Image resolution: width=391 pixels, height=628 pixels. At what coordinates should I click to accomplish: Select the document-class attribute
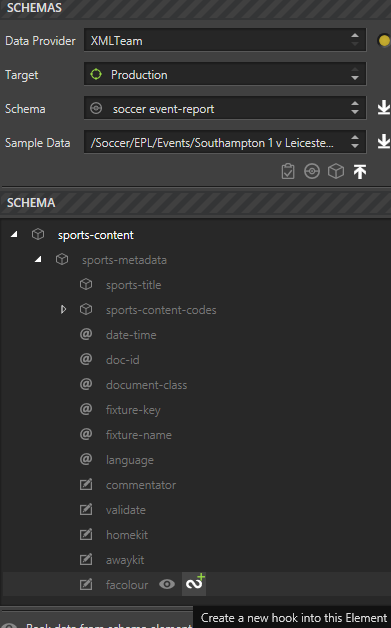click(x=146, y=385)
